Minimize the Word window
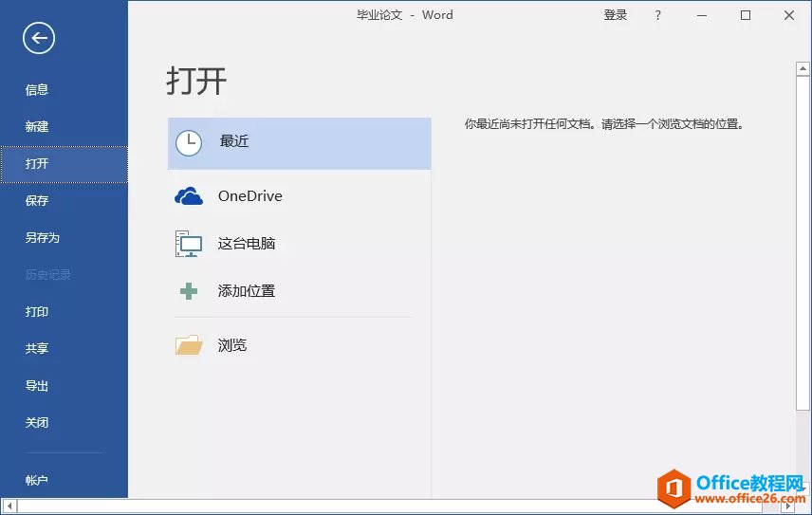 pos(702,15)
